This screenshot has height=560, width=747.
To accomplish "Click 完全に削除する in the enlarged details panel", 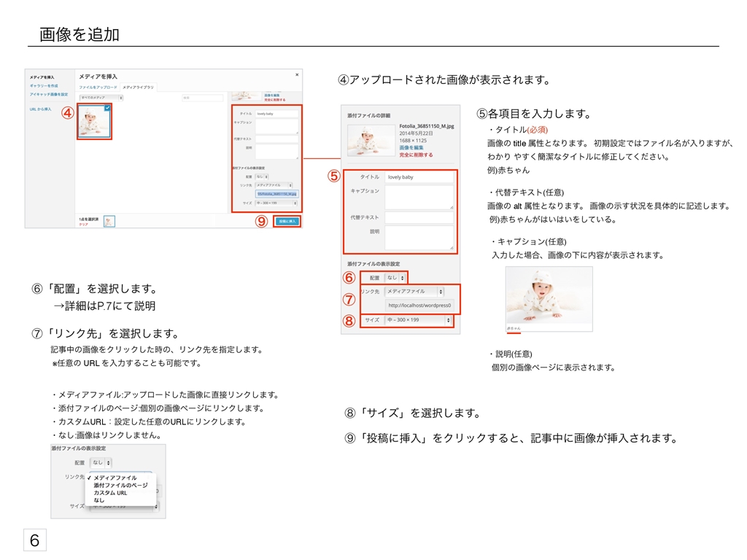I will 416,155.
